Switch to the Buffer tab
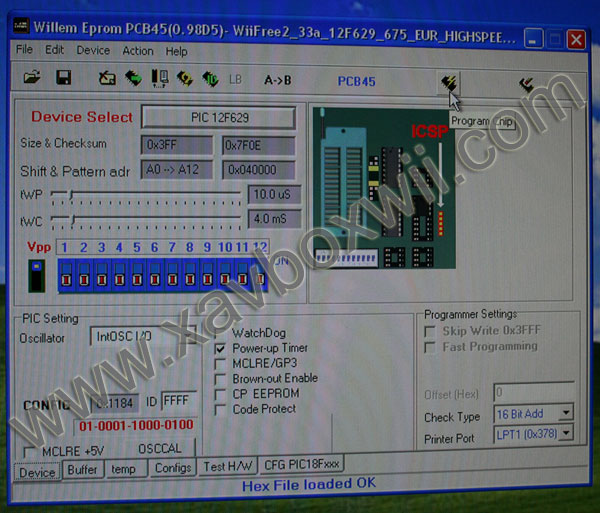This screenshot has width=600, height=513. click(83, 468)
